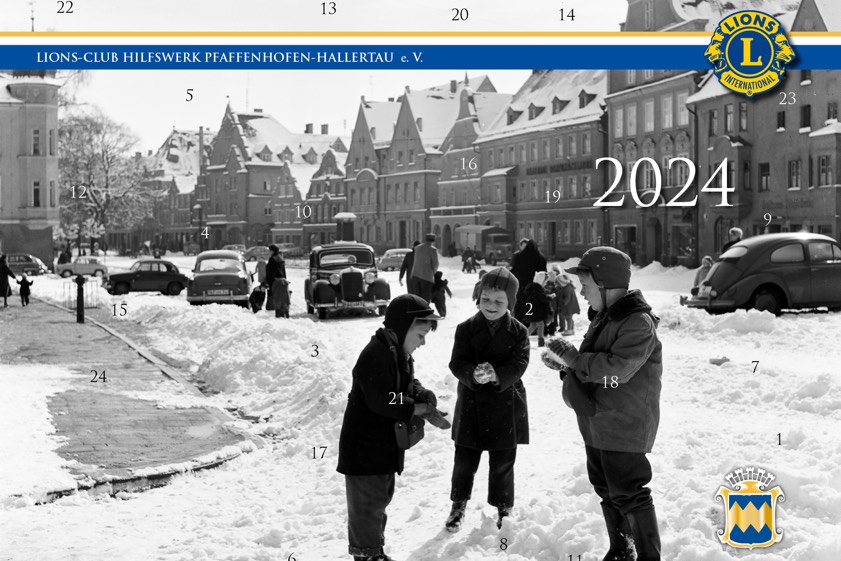Open advent door number 3

point(315,352)
